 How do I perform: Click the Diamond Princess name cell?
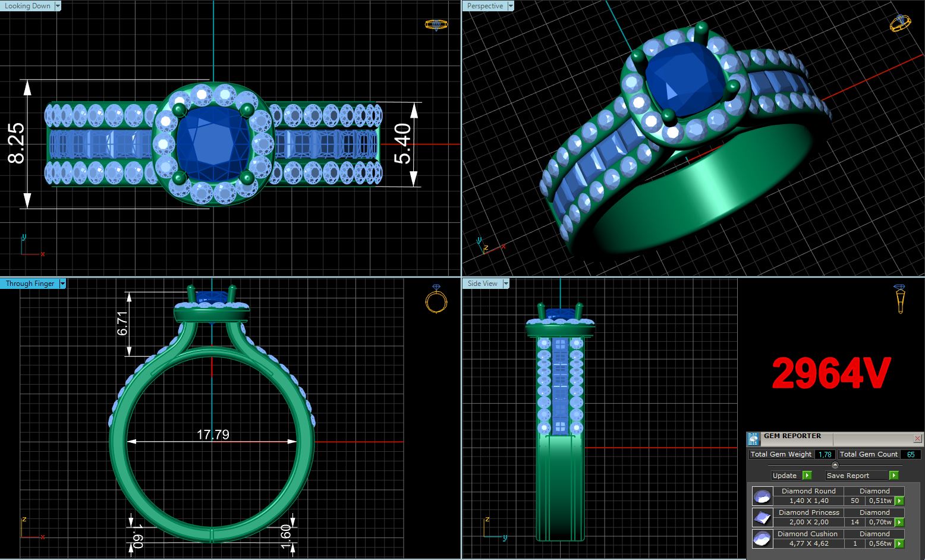click(808, 512)
